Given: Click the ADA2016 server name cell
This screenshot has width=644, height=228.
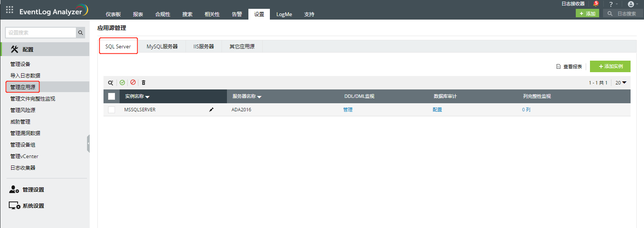Looking at the screenshot, I should [242, 110].
